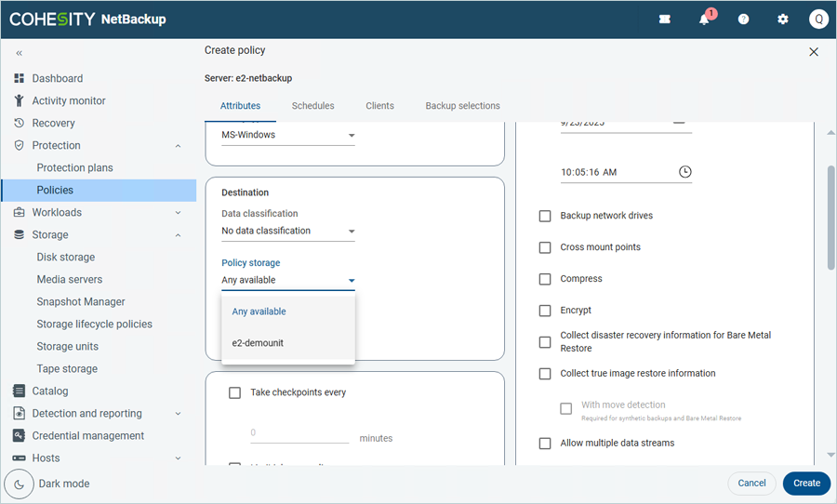Select e2-demounit from storage list
The width and height of the screenshot is (837, 504).
pyautogui.click(x=258, y=343)
